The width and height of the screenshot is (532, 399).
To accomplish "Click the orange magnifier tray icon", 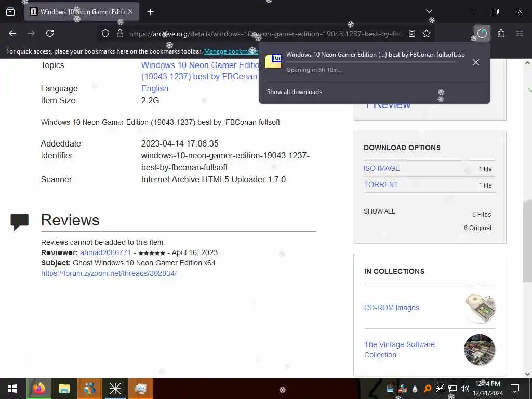I will click(428, 389).
